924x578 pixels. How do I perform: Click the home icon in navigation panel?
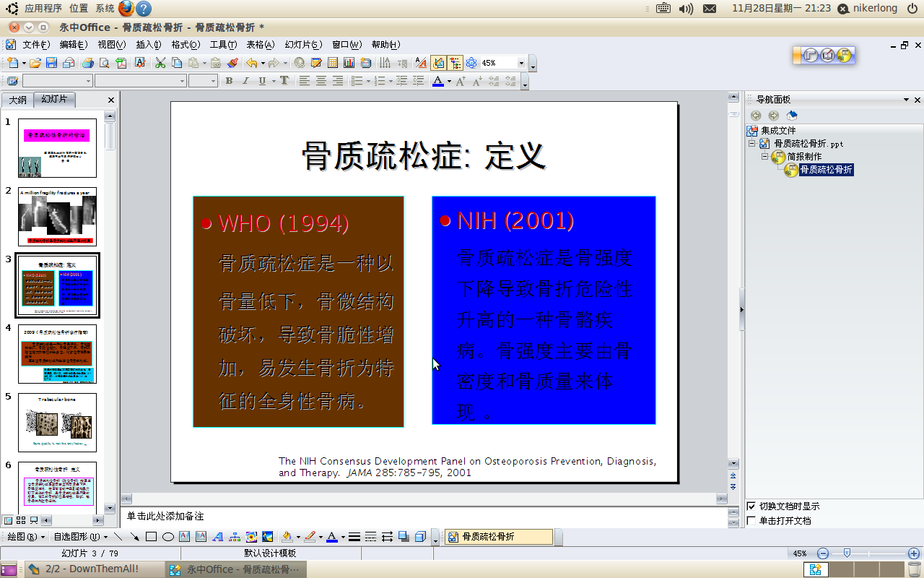(x=792, y=116)
